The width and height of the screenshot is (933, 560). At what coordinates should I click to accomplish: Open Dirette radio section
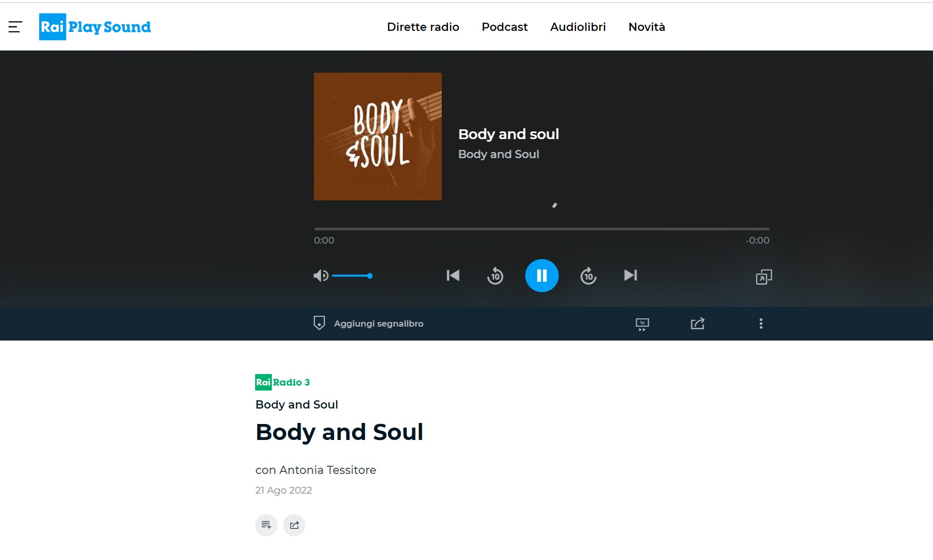tap(423, 27)
